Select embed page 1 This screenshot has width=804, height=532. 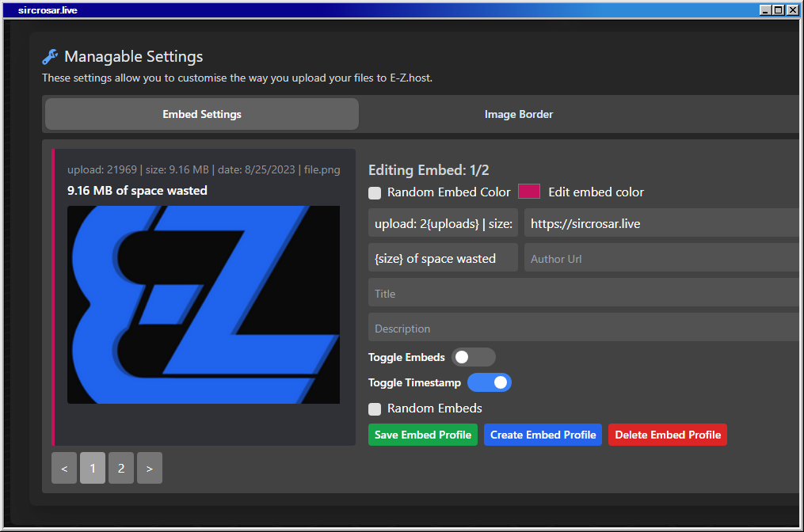click(93, 468)
